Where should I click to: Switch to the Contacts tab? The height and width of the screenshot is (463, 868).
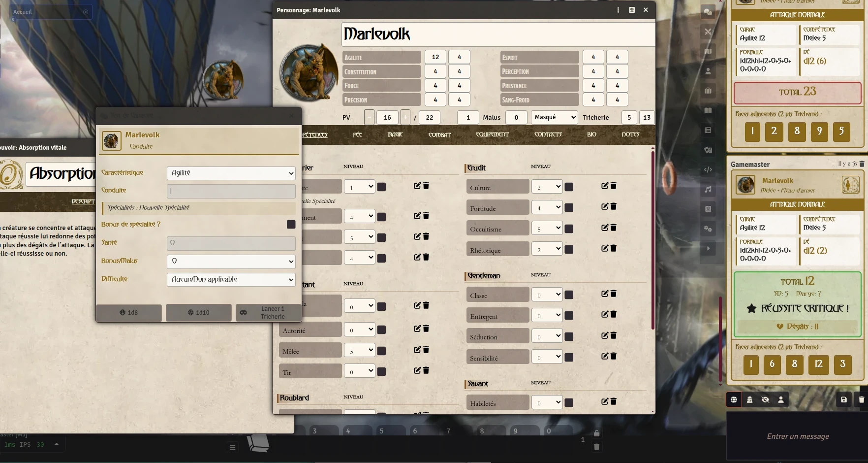548,134
